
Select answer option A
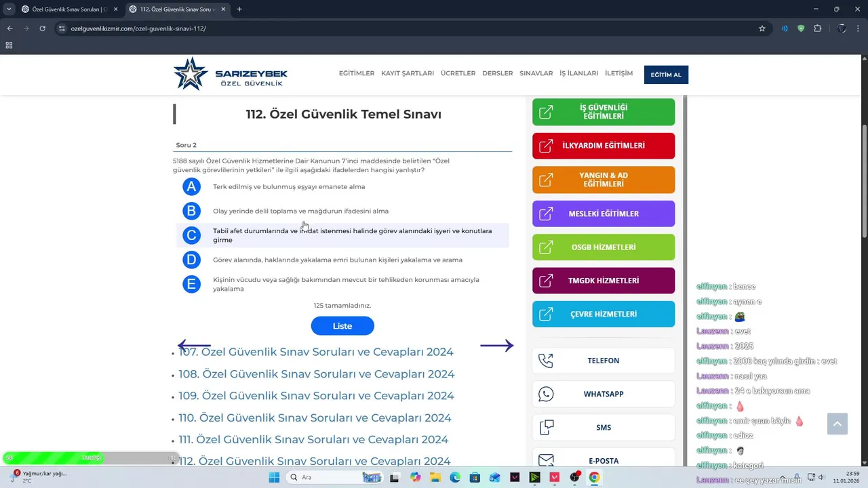coord(191,187)
